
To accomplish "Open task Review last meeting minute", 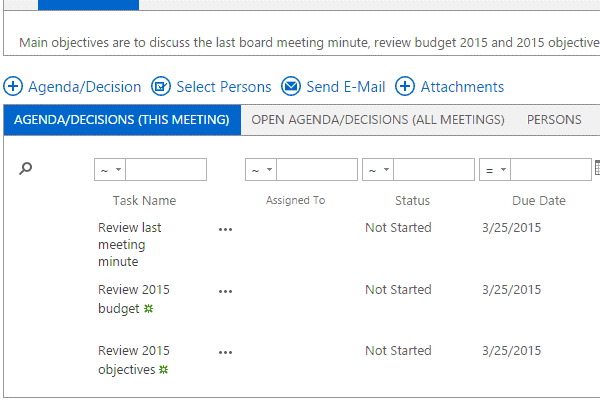I will pos(129,245).
